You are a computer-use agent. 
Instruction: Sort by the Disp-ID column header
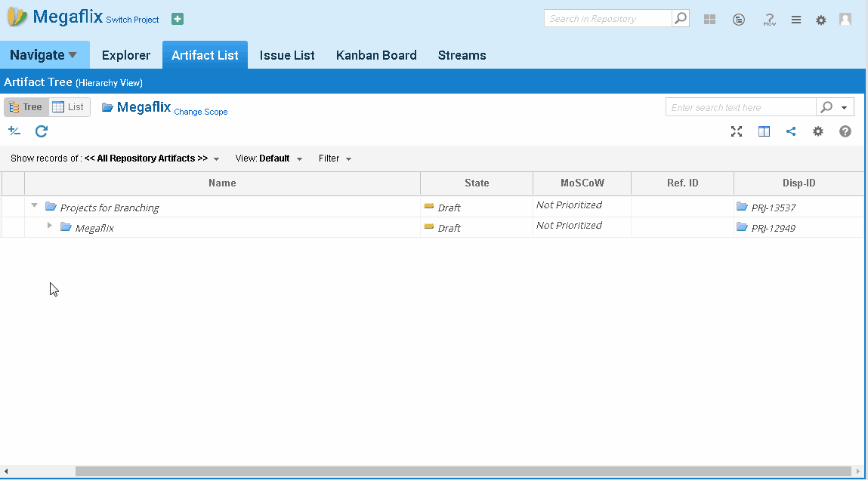[x=798, y=183]
